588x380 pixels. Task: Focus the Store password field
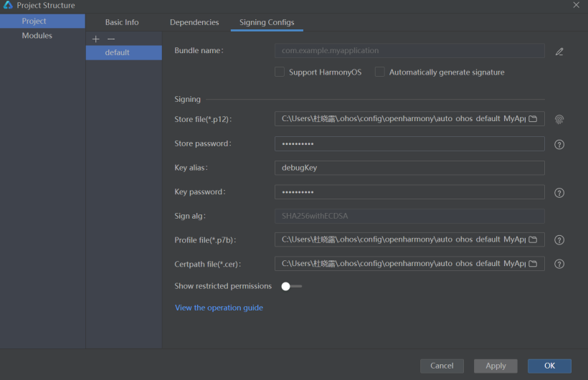click(x=409, y=143)
